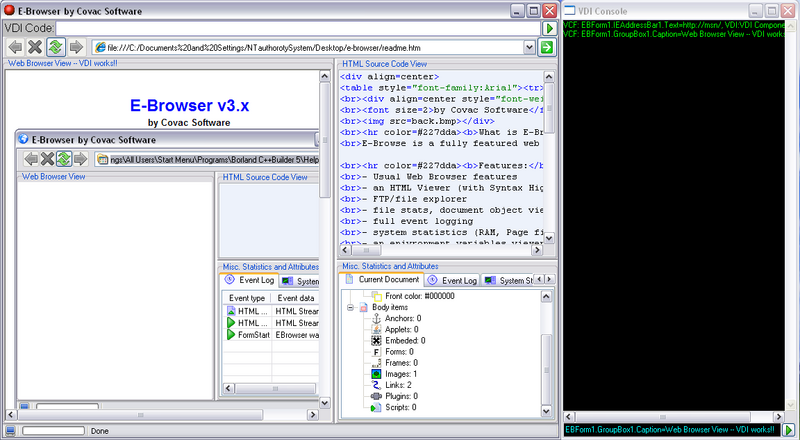This screenshot has width=800, height=440.
Task: Click the HTML source vertical scrollbar down arrow
Action: tap(549, 237)
